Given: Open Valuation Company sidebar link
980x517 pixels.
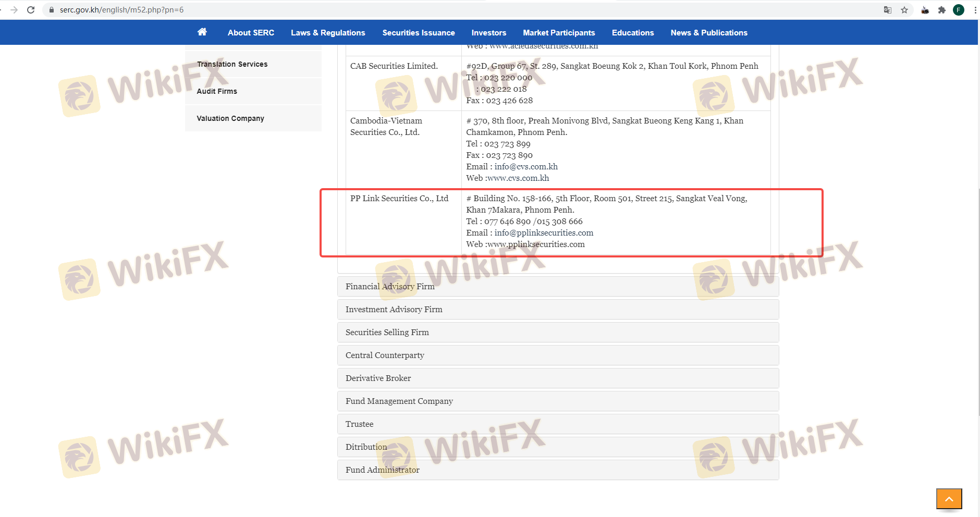Looking at the screenshot, I should click(230, 118).
